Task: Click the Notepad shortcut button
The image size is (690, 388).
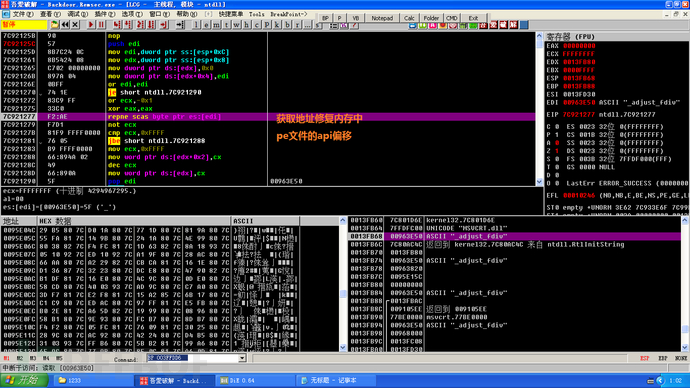Action: 382,18
